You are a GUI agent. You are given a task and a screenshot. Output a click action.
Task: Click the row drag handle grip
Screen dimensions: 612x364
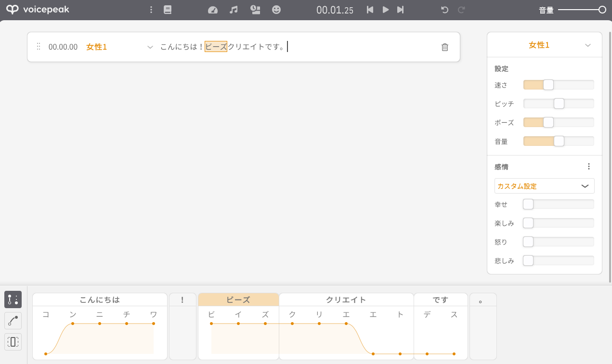click(x=39, y=47)
